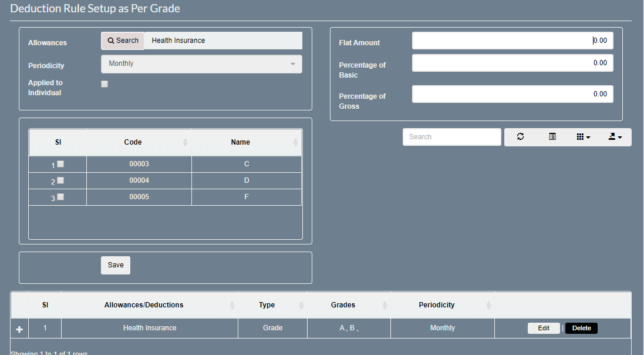This screenshot has height=355, width=644.
Task: Click the magnifier Search button for Allowances
Action: [x=123, y=40]
